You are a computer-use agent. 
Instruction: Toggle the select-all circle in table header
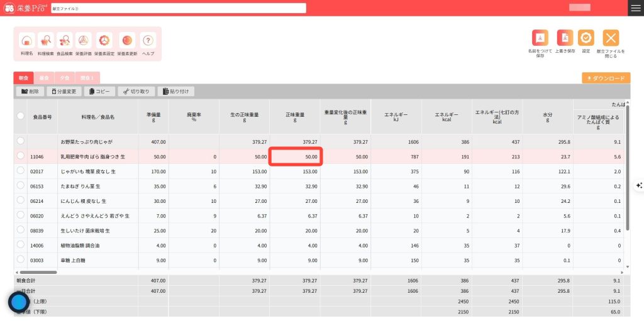point(21,116)
